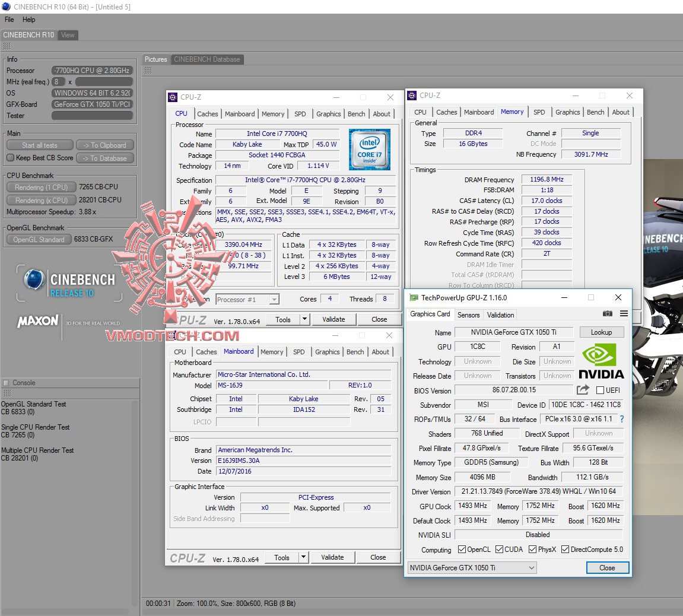The height and width of the screenshot is (616, 683).
Task: Click the grip handle under Pictures tab
Action: tap(148, 71)
